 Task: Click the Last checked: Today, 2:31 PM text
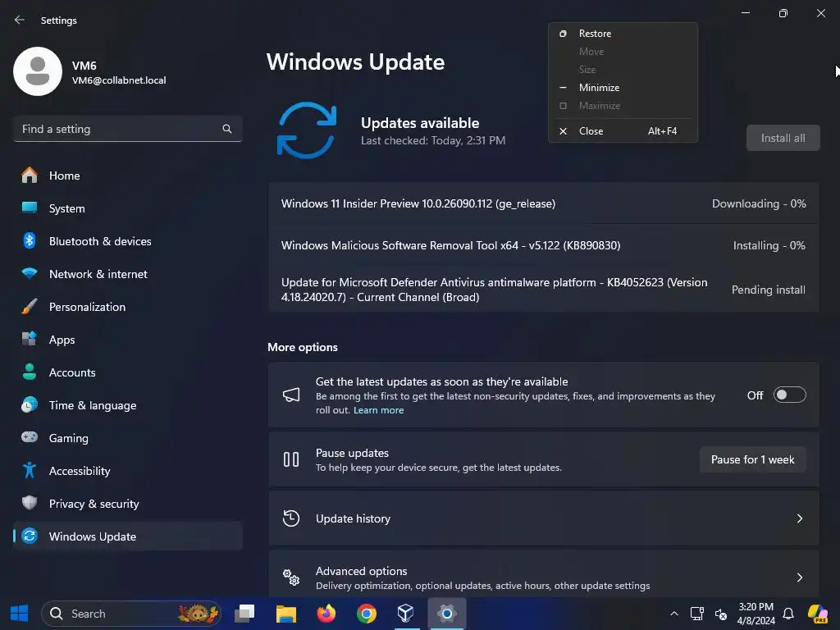(x=433, y=140)
